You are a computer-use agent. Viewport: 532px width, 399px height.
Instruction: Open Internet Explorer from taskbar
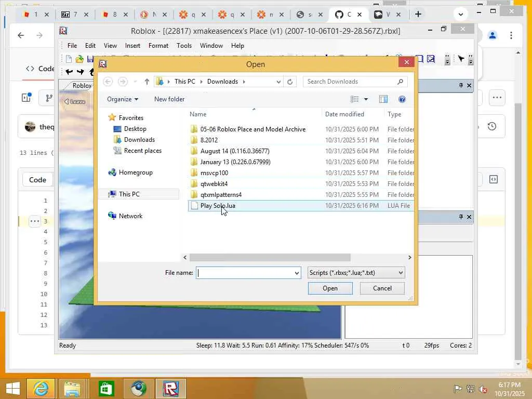(x=41, y=389)
